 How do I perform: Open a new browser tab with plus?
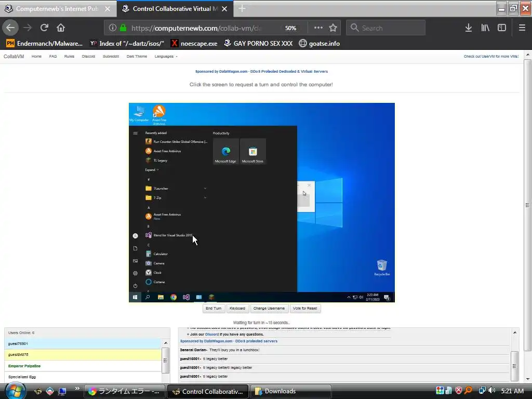(x=242, y=8)
